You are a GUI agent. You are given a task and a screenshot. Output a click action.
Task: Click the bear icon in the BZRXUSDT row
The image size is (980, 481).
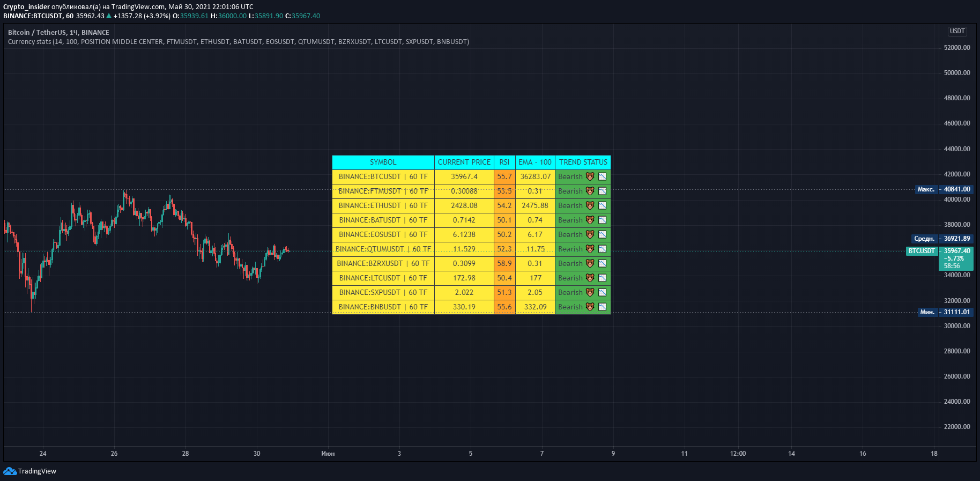point(590,263)
